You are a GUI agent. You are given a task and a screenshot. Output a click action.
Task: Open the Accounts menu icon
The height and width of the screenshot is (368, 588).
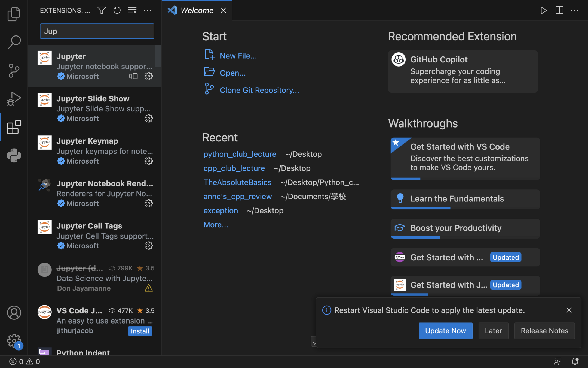tap(14, 312)
